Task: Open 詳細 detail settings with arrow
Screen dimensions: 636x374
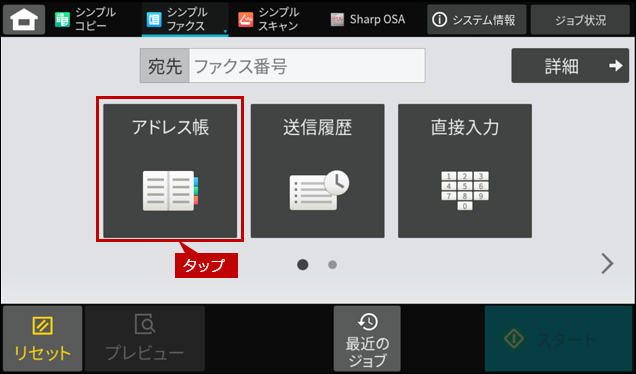Action: pyautogui.click(x=570, y=66)
